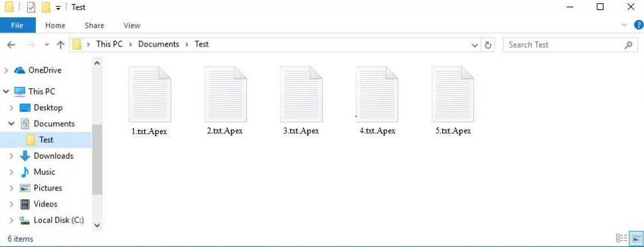The image size is (644, 247).
Task: Open the dropdown chevron after Documents
Action: pyautogui.click(x=187, y=44)
